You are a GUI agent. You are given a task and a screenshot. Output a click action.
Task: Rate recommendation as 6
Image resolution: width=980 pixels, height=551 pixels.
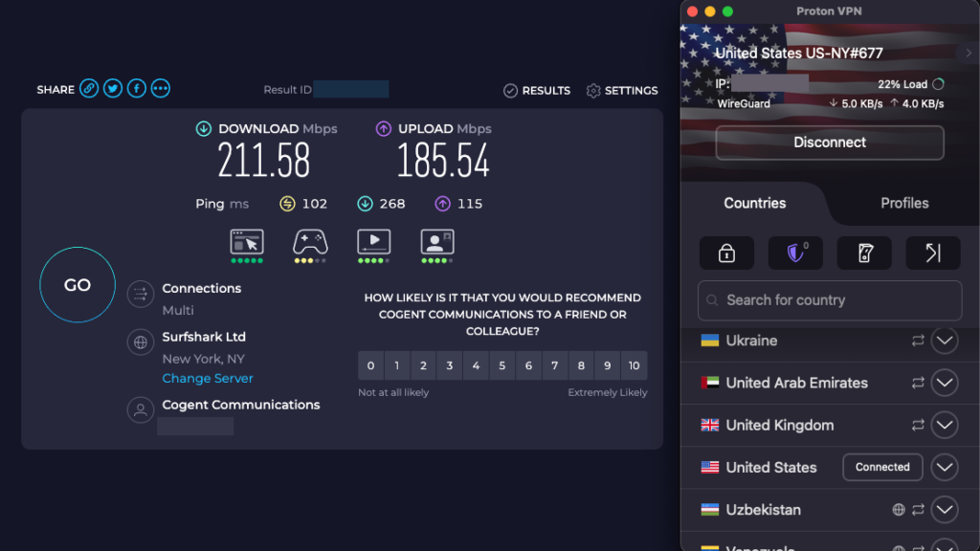pyautogui.click(x=528, y=365)
